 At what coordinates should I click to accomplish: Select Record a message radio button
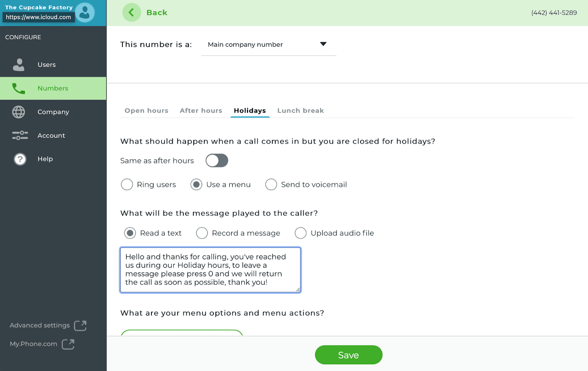tap(202, 233)
